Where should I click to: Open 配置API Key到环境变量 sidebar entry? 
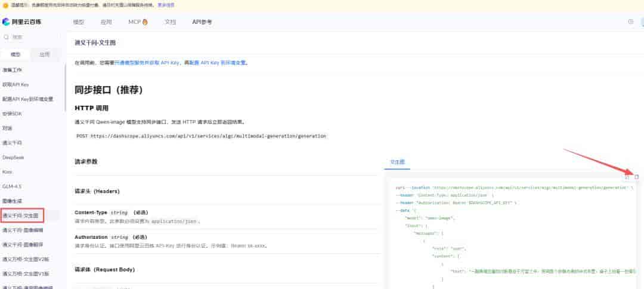[x=28, y=99]
